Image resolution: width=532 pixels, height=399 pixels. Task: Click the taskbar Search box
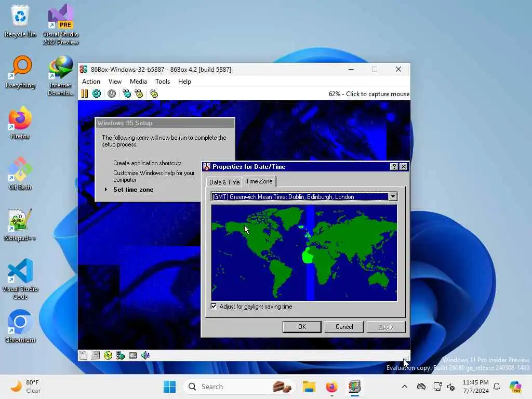point(239,387)
